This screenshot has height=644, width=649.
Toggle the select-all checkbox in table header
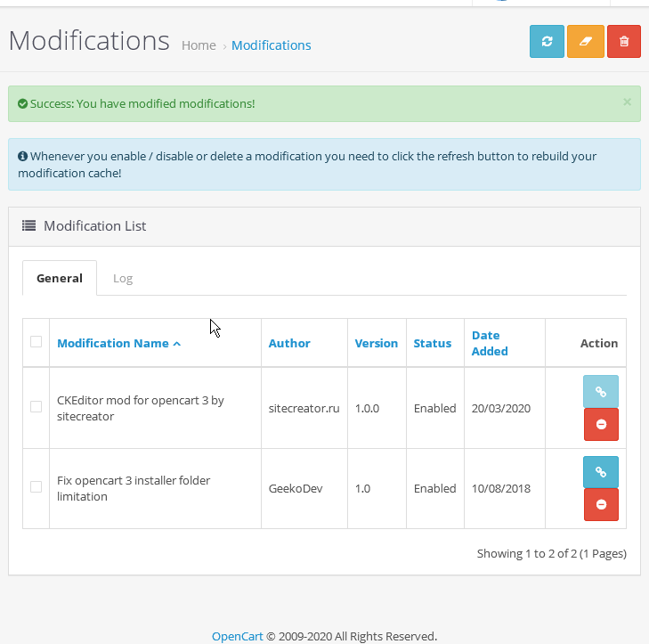click(x=36, y=342)
